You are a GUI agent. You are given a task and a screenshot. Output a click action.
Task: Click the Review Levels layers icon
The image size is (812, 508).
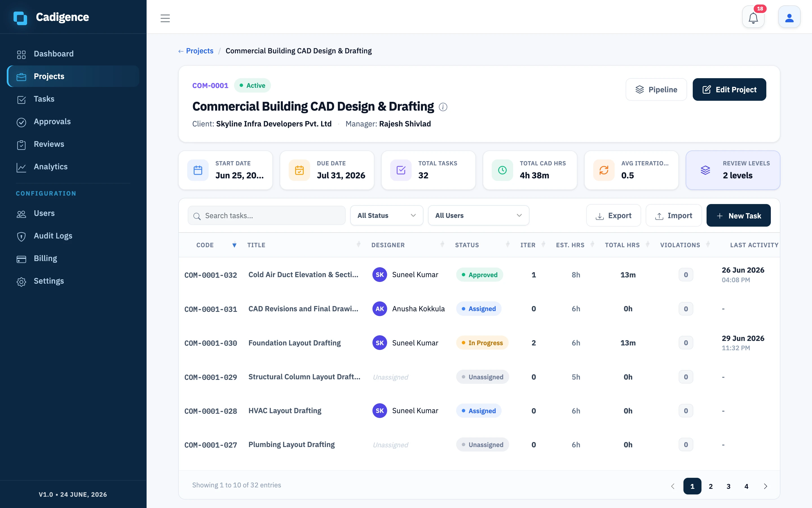coord(705,170)
